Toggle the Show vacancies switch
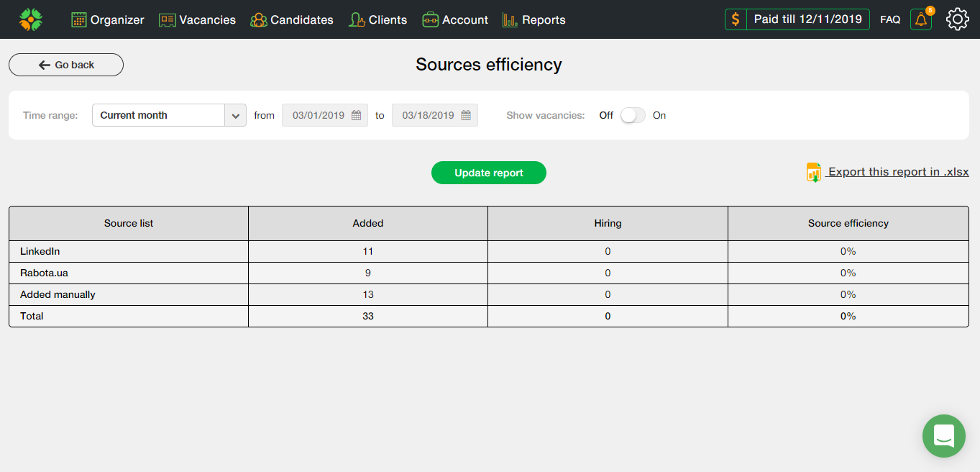The image size is (980, 472). tap(633, 115)
